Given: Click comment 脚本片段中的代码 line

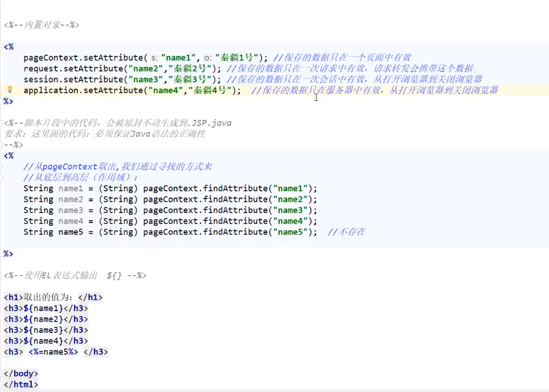Looking at the screenshot, I should click(x=118, y=123).
